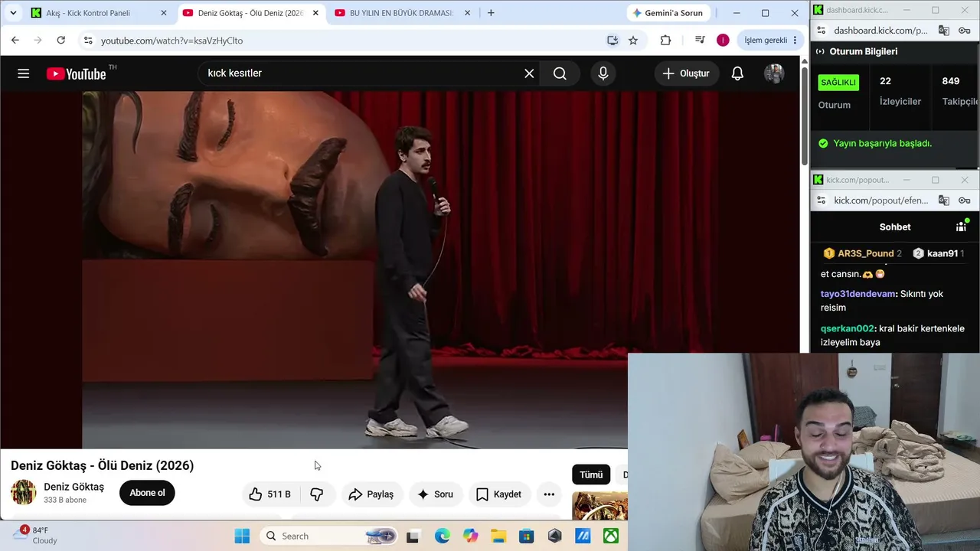Open the Oluştur create menu
This screenshot has width=980, height=551.
click(x=686, y=73)
